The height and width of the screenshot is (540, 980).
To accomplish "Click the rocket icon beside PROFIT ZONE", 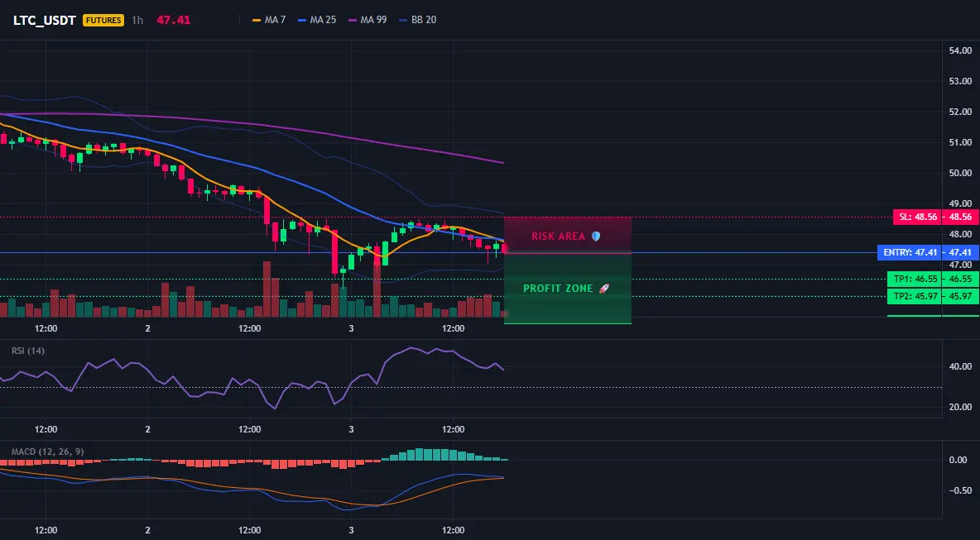I will (x=603, y=289).
